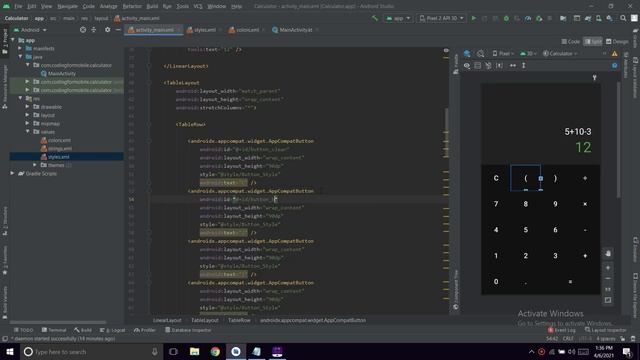Click the editor inspections eye icon
This screenshot has width=640, height=360.
446,51
